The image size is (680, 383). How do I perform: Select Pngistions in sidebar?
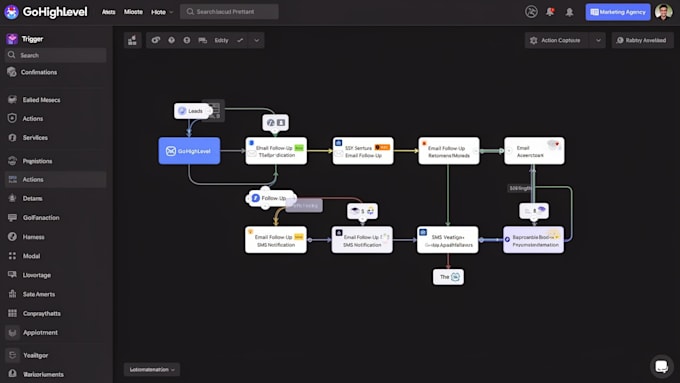pyautogui.click(x=56, y=161)
